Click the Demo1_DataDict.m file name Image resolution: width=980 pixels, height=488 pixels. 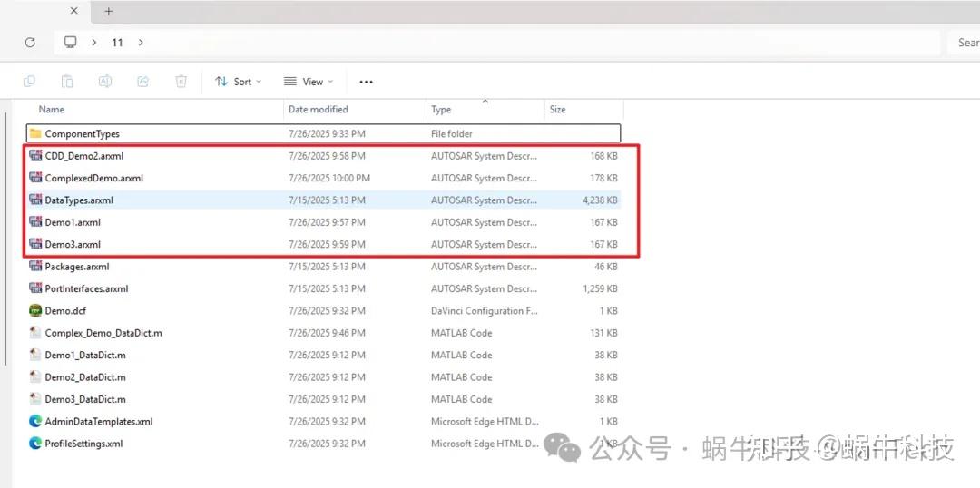coord(85,355)
